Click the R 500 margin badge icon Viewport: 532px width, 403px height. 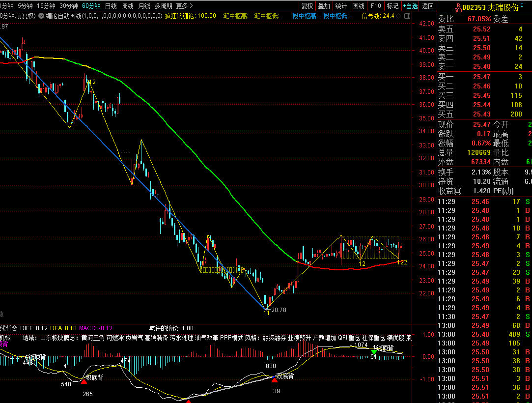pos(458,7)
